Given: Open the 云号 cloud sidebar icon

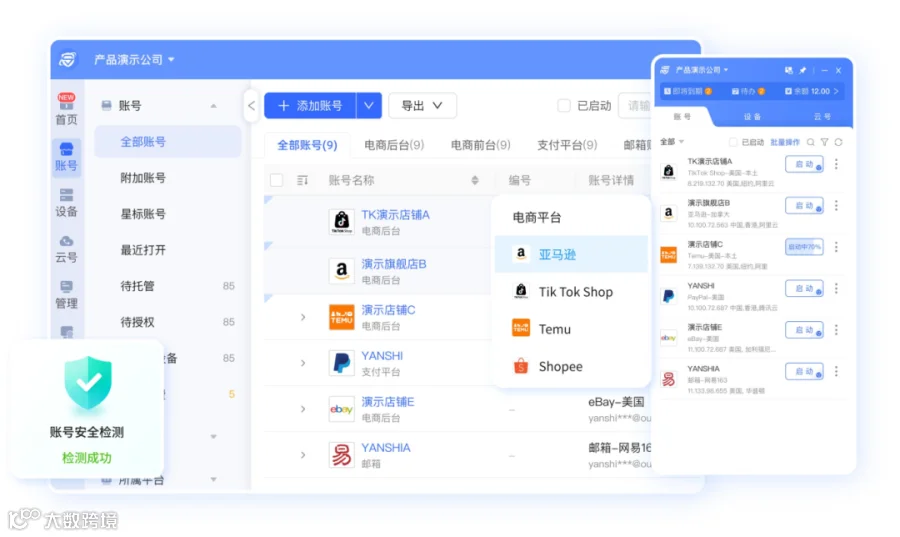Looking at the screenshot, I should pos(66,248).
